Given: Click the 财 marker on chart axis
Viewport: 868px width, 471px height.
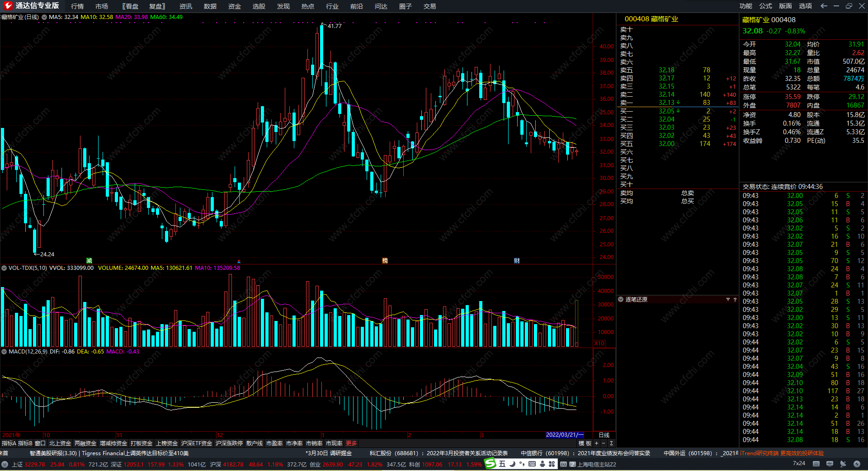Looking at the screenshot, I should coord(517,260).
